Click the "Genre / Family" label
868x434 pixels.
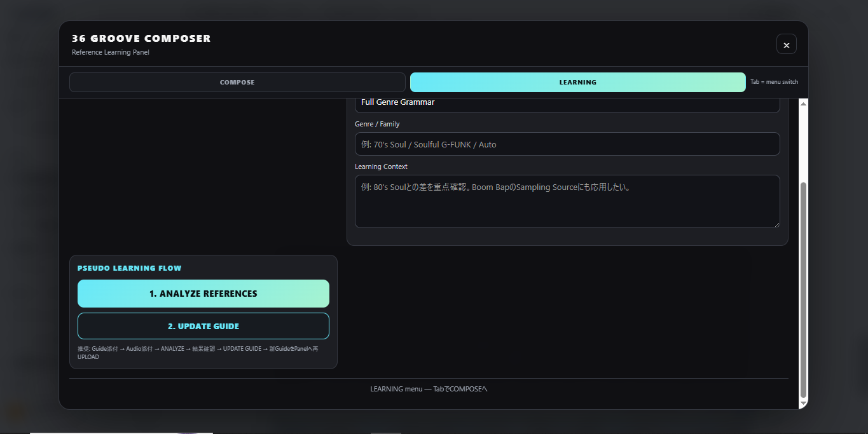pyautogui.click(x=377, y=124)
